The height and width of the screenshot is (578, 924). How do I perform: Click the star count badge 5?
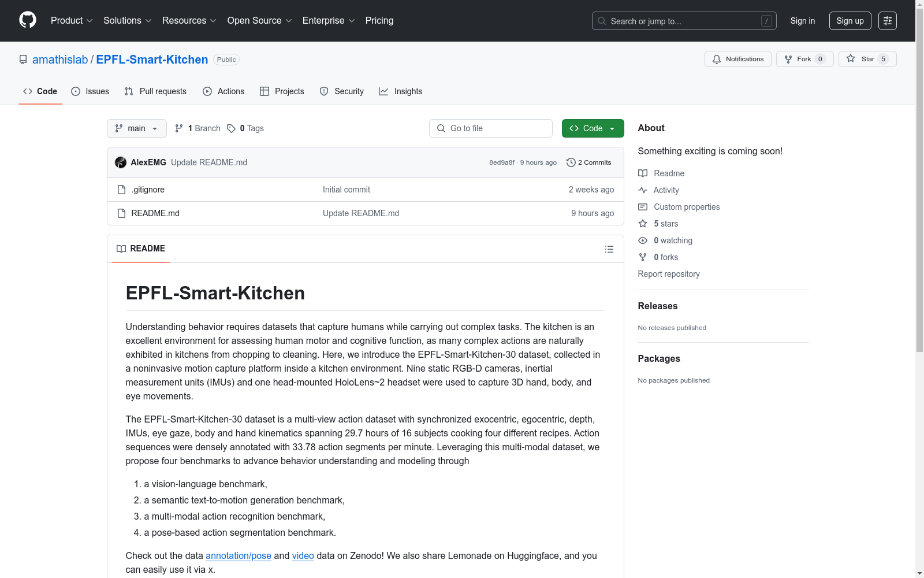tap(883, 59)
